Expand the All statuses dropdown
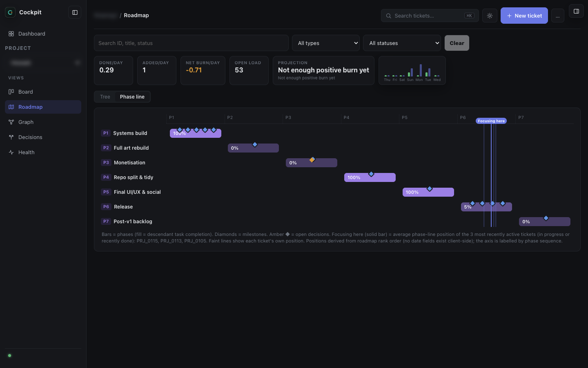The height and width of the screenshot is (368, 588). (402, 43)
